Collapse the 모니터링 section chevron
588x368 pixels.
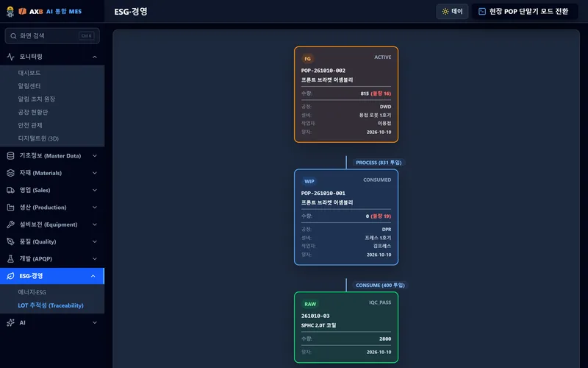[95, 57]
